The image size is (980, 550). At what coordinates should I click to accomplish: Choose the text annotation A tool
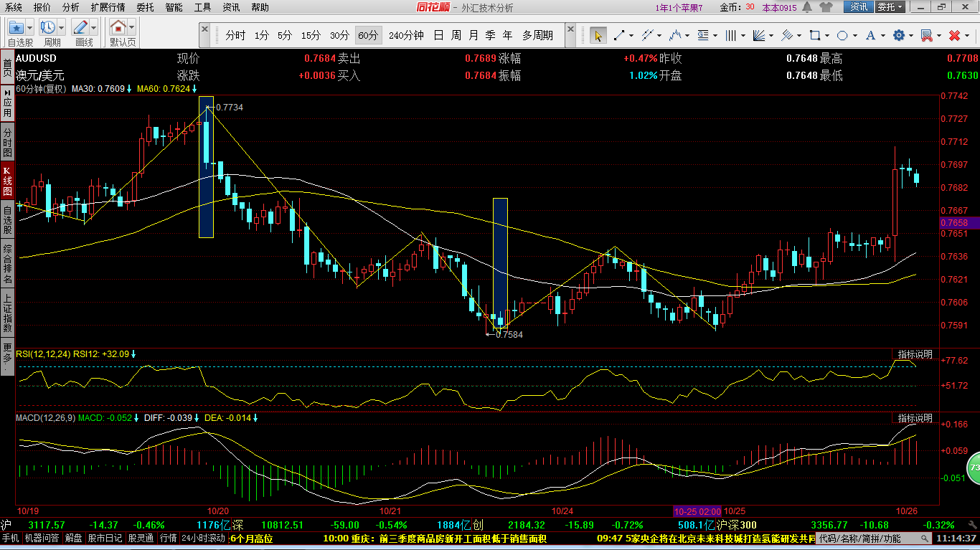pyautogui.click(x=871, y=35)
